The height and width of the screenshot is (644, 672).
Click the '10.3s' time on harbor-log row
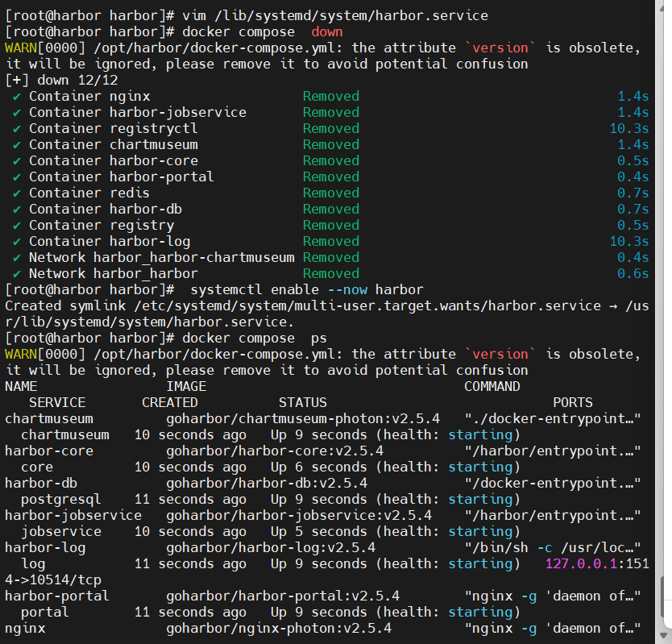(x=629, y=241)
